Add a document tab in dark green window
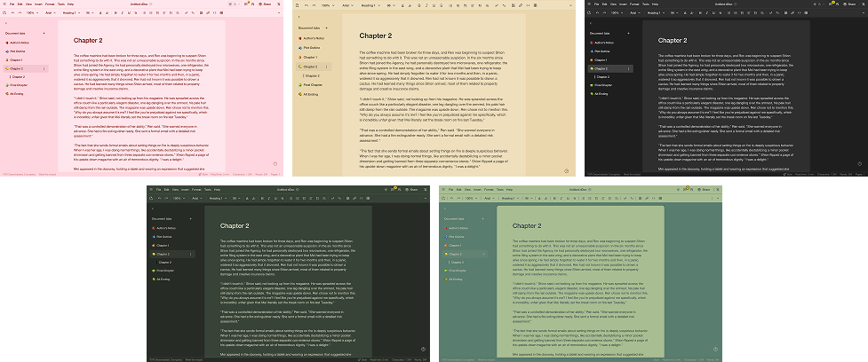 coord(190,219)
